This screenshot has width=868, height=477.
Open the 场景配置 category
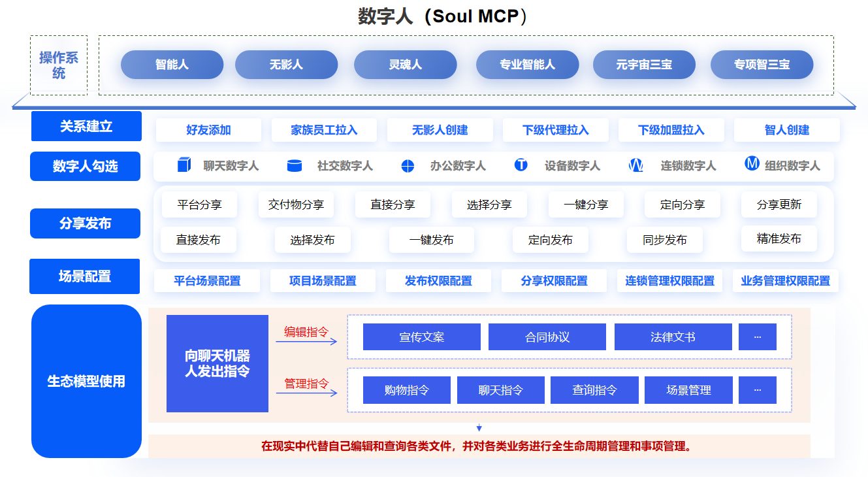pos(84,276)
